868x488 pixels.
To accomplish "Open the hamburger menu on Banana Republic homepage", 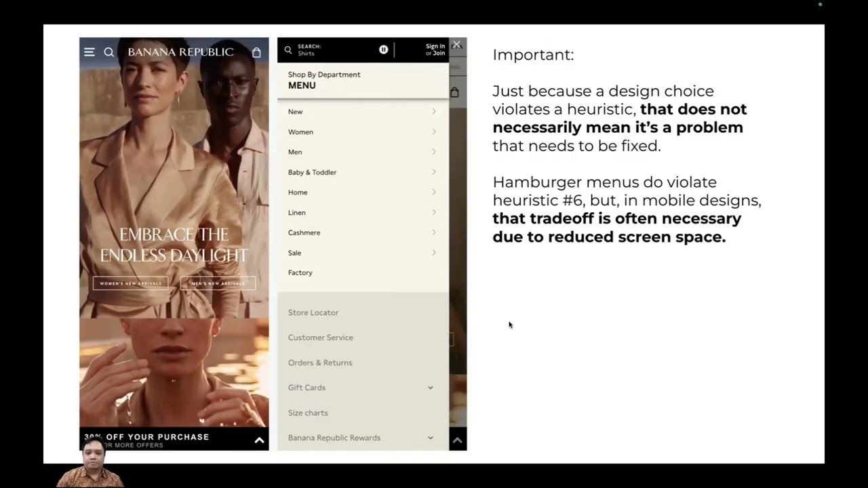I will 90,52.
